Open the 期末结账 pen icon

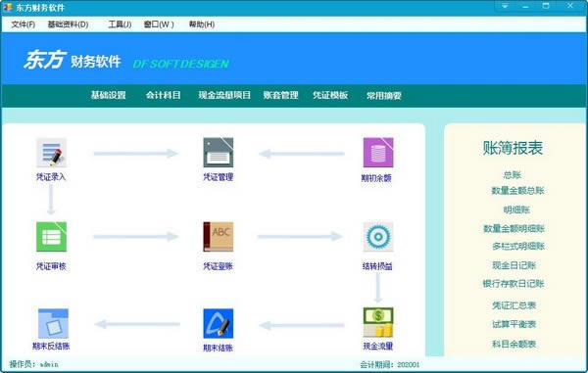coord(219,323)
